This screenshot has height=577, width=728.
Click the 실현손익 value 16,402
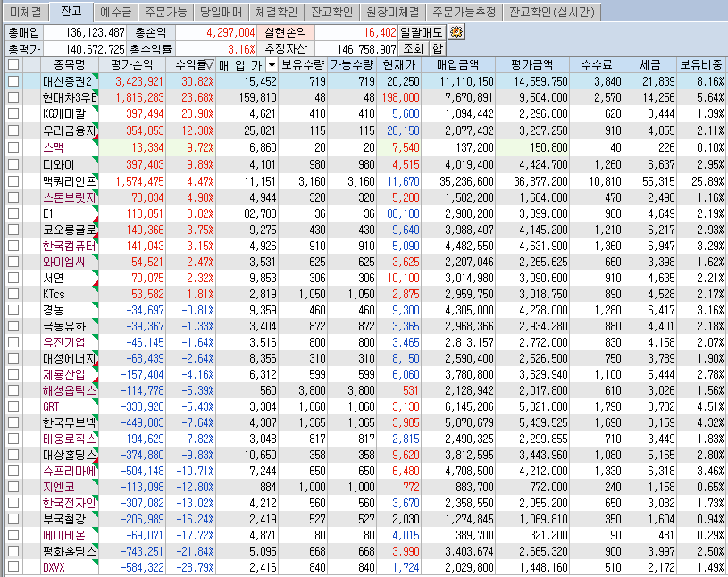381,32
